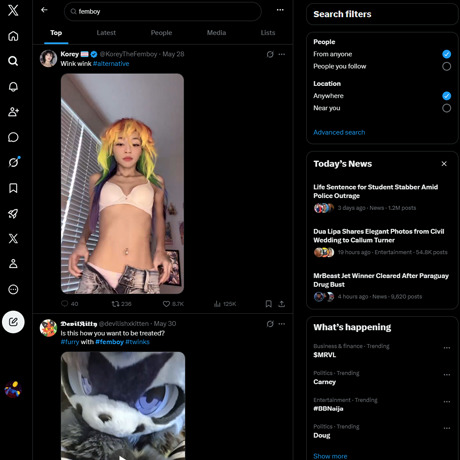This screenshot has width=460, height=460.
Task: Open more options for $MRVL trend
Action: pyautogui.click(x=447, y=348)
